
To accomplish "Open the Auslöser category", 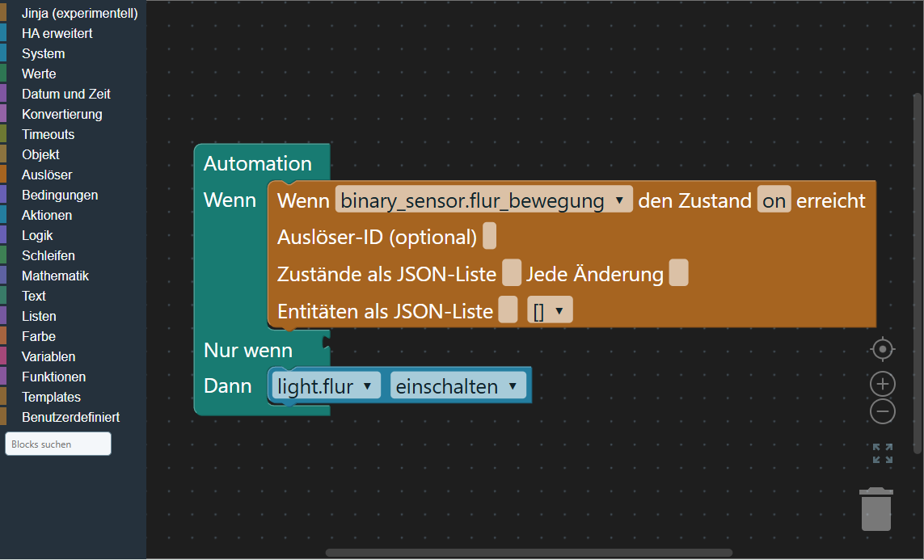I will pyautogui.click(x=73, y=175).
